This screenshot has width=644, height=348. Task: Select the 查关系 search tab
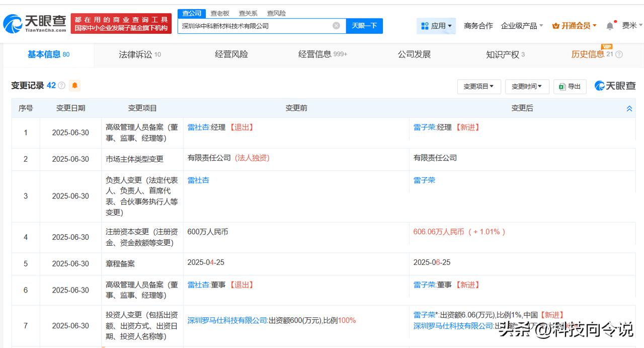coord(248,14)
